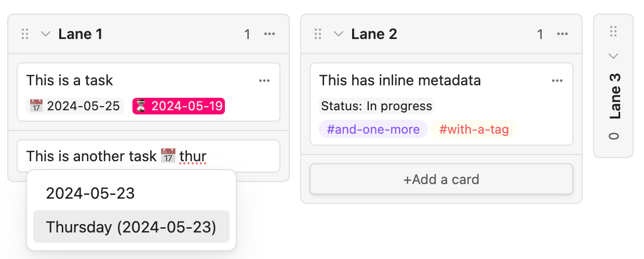The width and height of the screenshot is (644, 259).
Task: Grab the Lane 1 drag handle icon
Action: coord(25,34)
